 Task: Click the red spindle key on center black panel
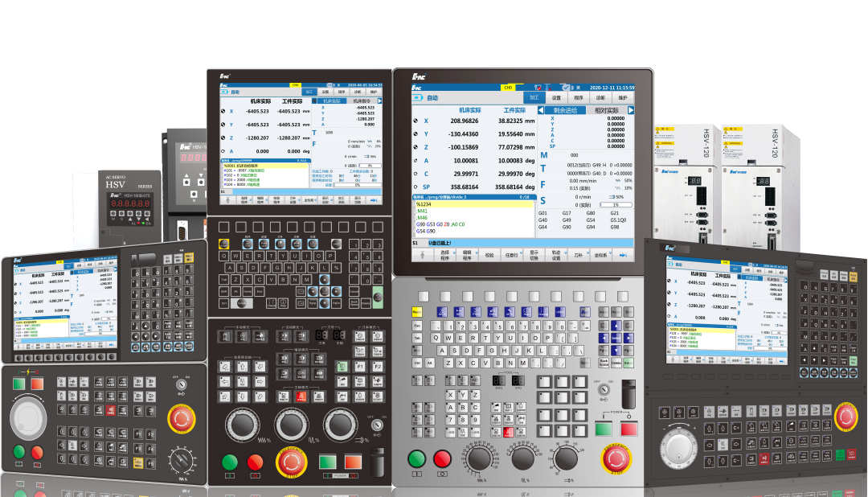tap(301, 396)
